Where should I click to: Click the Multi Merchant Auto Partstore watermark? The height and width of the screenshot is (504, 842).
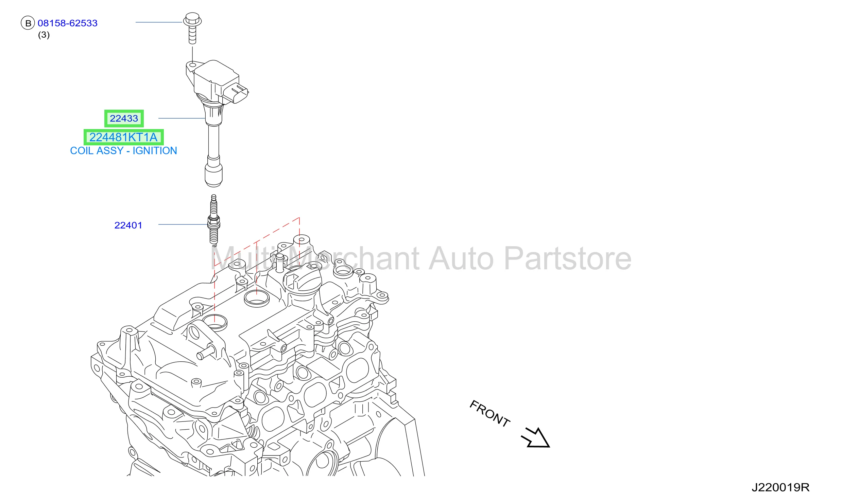pos(421,259)
